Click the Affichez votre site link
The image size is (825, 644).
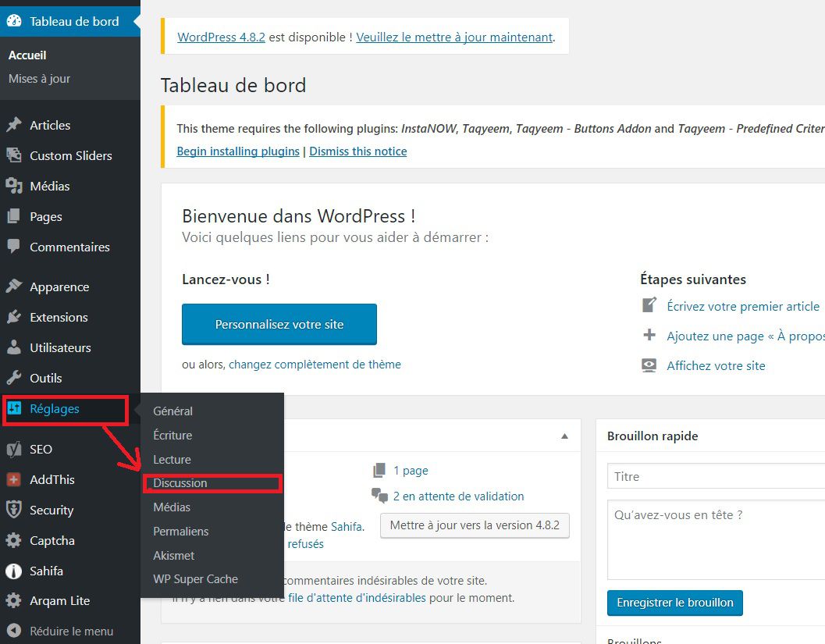716,365
